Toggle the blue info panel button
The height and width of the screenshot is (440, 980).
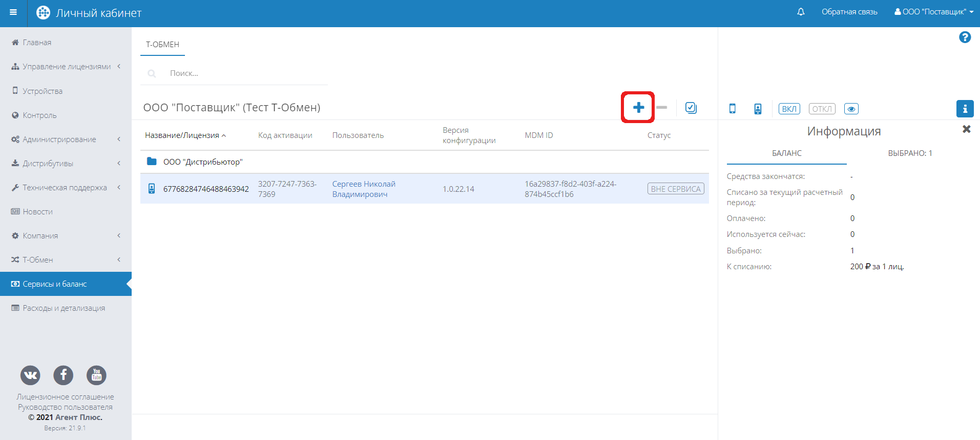[965, 109]
